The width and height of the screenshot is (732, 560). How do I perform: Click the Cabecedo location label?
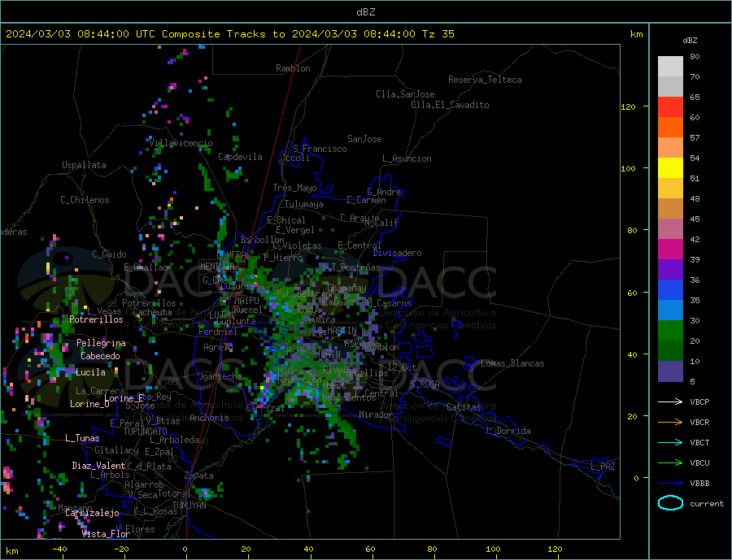point(100,356)
